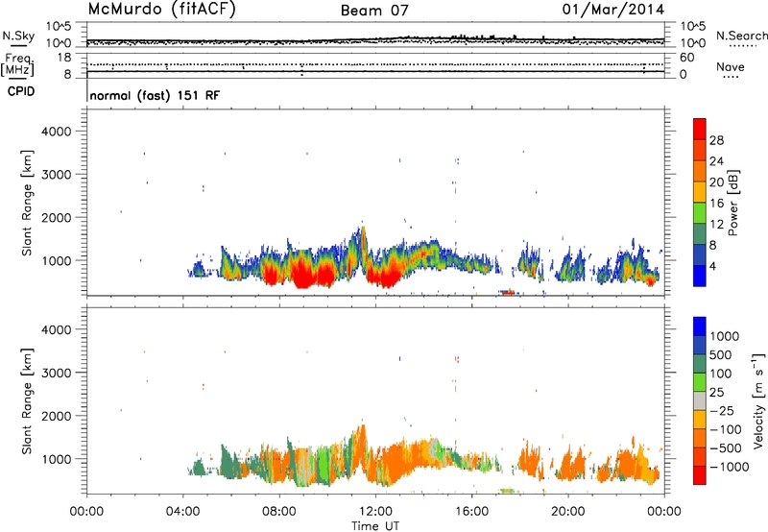Click the Velocity [m s⁻¹] colorbar title
Viewport: 768px width, 532px height.
[758, 400]
